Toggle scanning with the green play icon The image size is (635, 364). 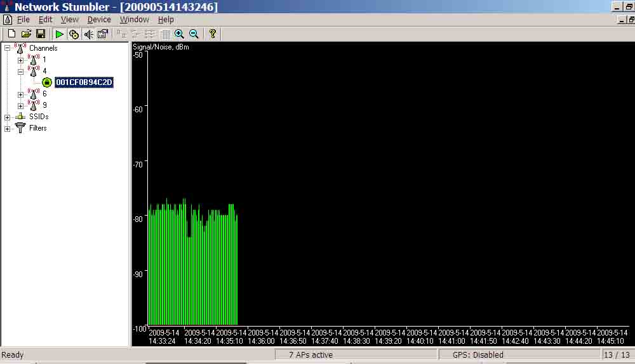(x=60, y=34)
